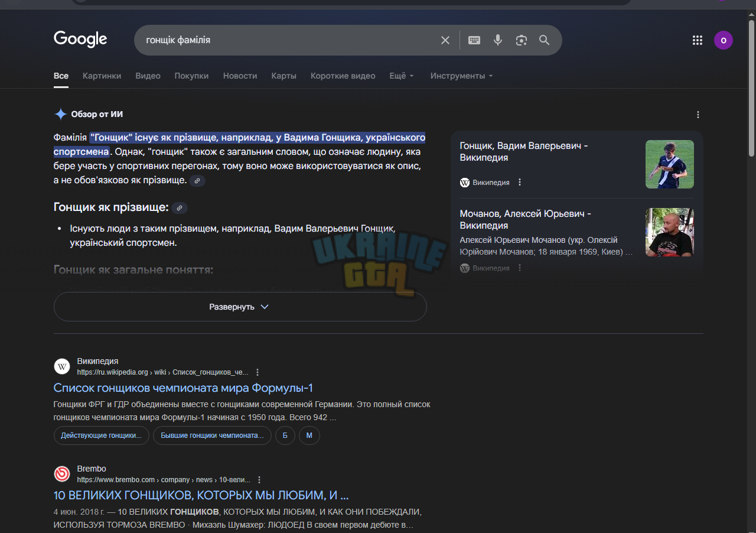Open three-dot menu on Мочанов card
Viewport: 756px width, 533px height.
pos(520,268)
